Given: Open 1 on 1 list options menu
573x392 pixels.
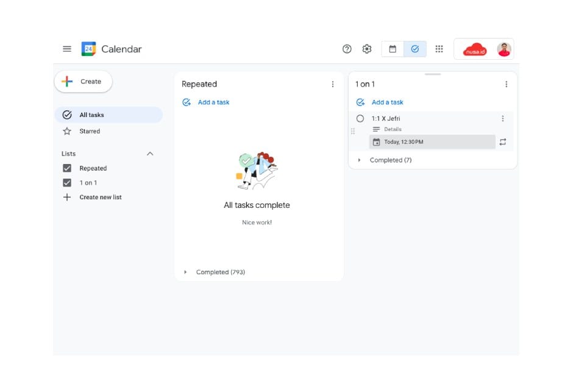Looking at the screenshot, I should [506, 84].
